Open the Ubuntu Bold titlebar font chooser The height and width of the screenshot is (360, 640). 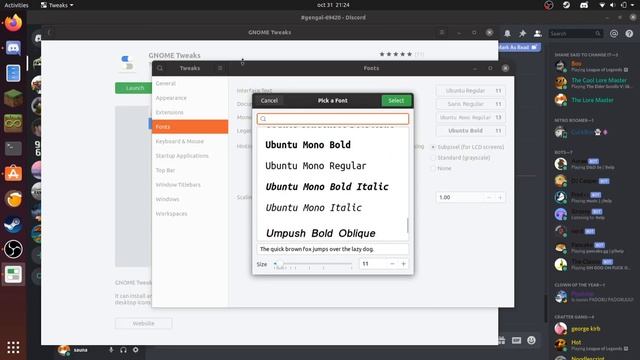pyautogui.click(x=471, y=131)
